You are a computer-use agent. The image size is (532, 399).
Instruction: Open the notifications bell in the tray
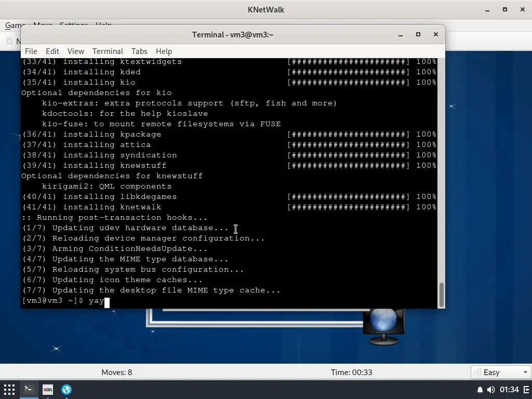click(480, 390)
